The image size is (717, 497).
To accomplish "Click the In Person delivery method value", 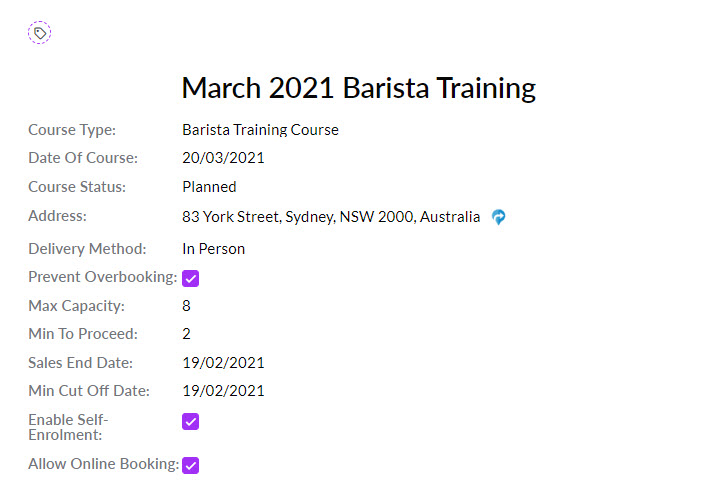I will [x=214, y=249].
